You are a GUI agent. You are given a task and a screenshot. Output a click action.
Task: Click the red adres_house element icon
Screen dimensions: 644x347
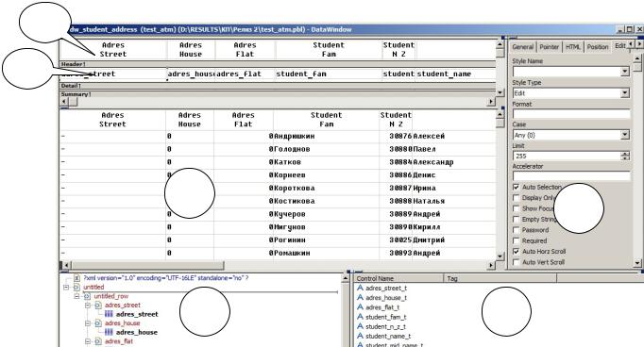[98, 323]
